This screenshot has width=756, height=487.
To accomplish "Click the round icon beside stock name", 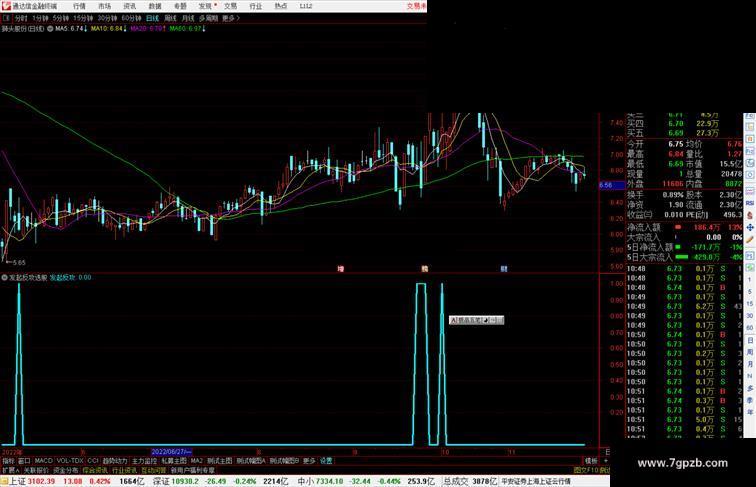I will (50, 29).
